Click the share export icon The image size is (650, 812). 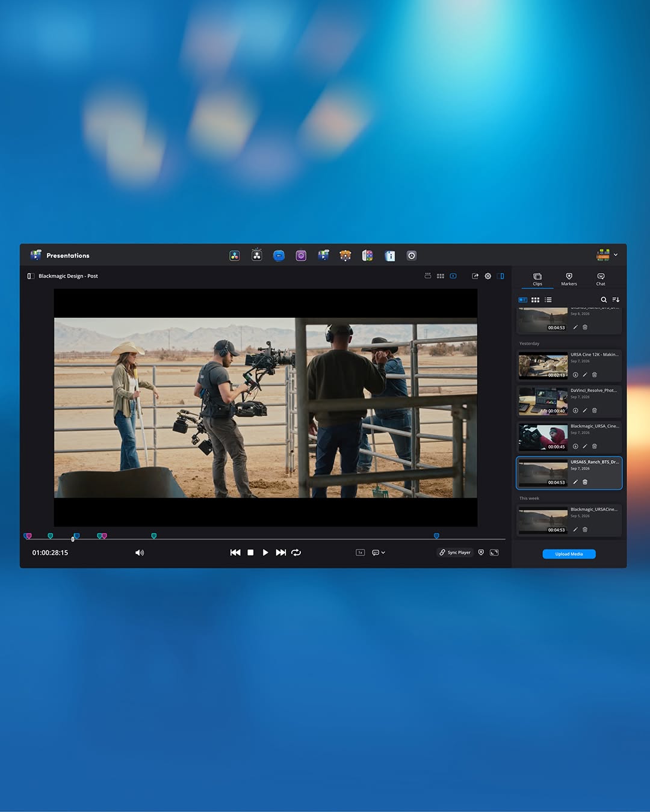475,276
